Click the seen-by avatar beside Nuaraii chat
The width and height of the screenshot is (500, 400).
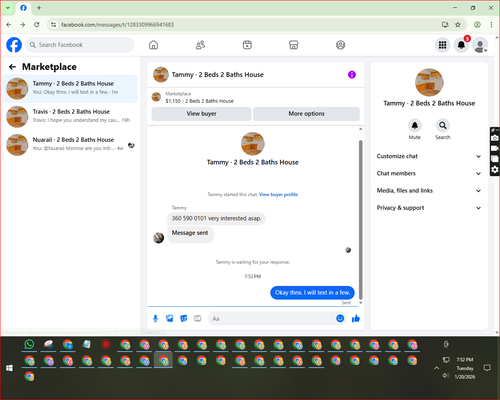pos(131,145)
